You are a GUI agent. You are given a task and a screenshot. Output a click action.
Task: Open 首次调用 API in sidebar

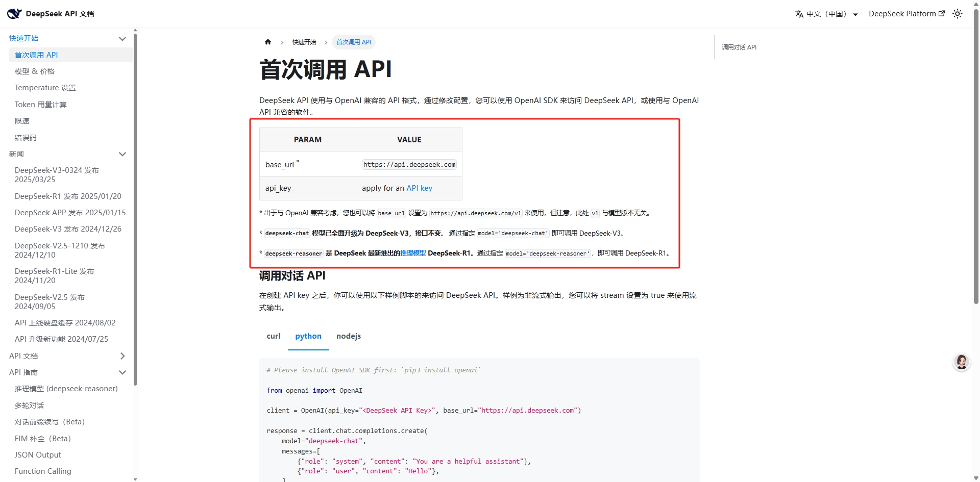click(70, 55)
